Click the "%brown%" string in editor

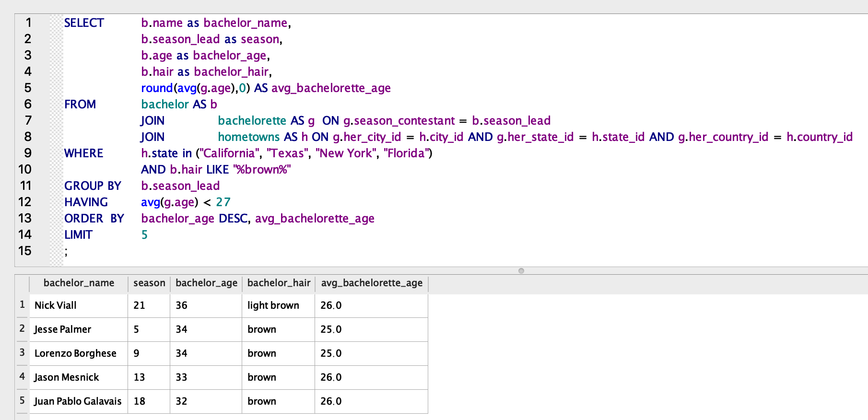click(x=262, y=169)
